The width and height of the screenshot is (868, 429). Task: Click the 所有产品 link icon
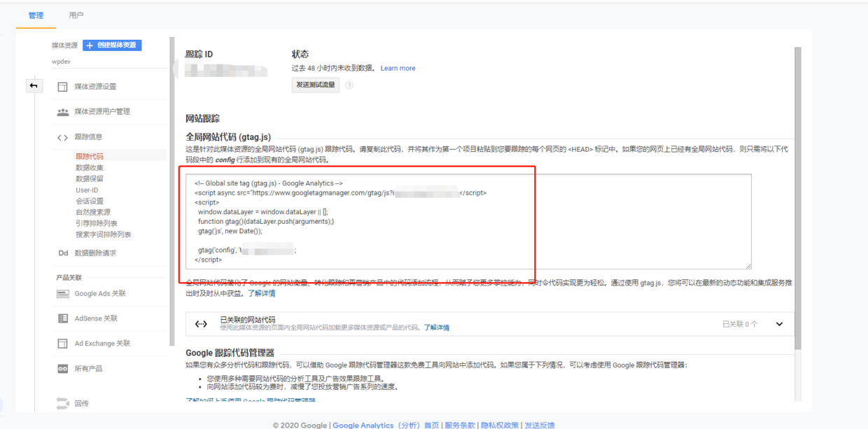(x=62, y=369)
